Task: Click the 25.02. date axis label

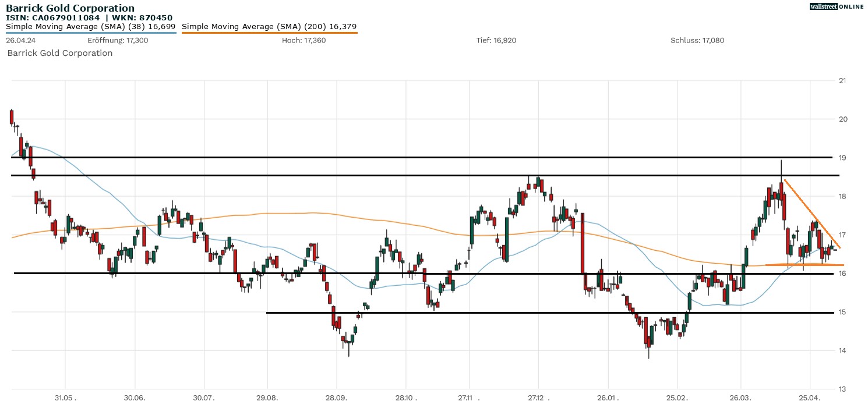Action: pos(677,397)
